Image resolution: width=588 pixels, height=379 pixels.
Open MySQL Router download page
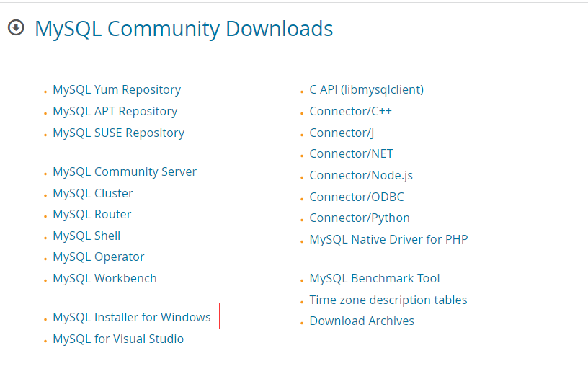pos(92,215)
